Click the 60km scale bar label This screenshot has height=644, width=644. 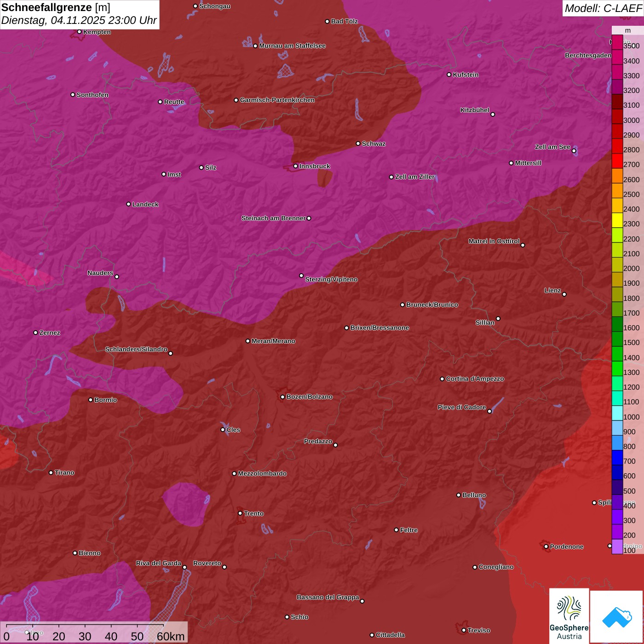point(171,636)
